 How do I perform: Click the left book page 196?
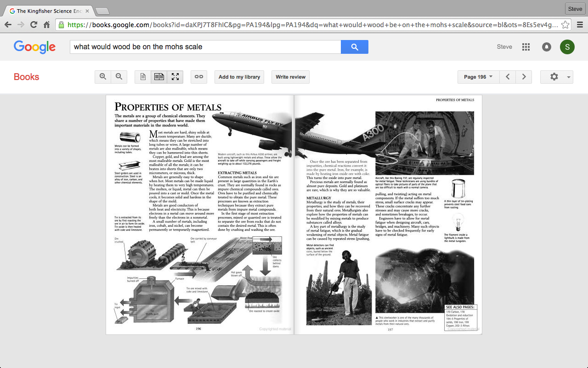tap(200, 215)
